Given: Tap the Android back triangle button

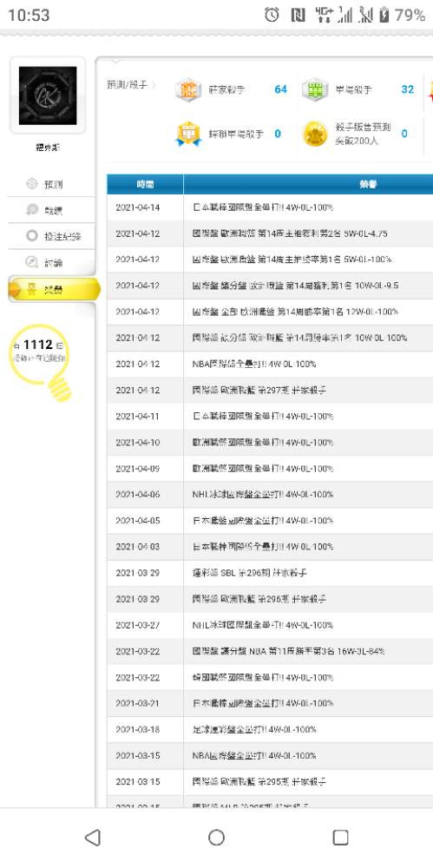Looking at the screenshot, I should 93,837.
